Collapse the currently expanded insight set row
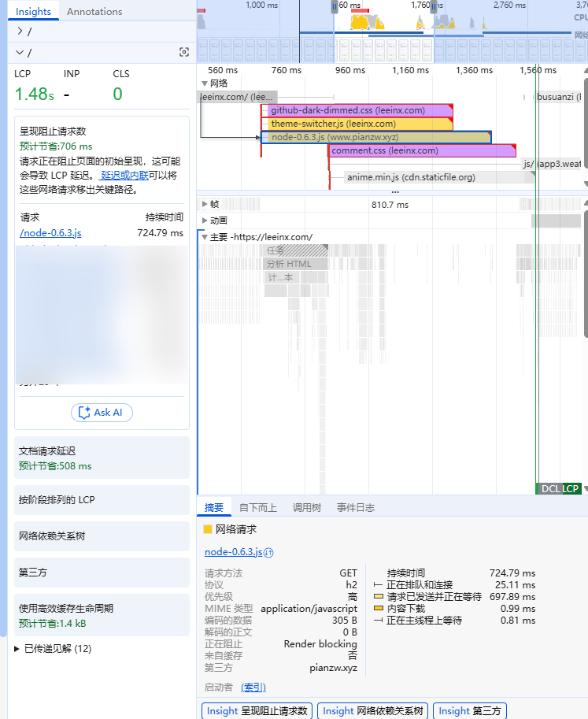The image size is (588, 719). pyautogui.click(x=20, y=53)
